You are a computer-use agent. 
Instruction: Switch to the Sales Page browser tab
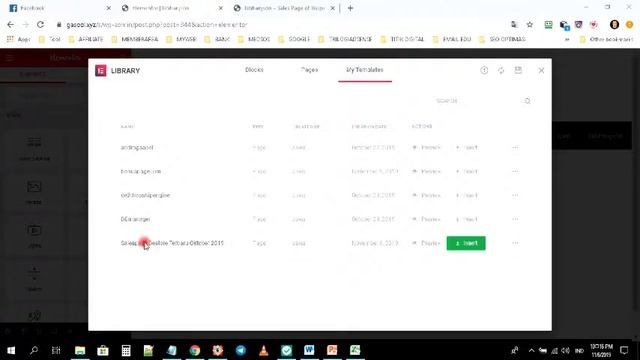(284, 8)
